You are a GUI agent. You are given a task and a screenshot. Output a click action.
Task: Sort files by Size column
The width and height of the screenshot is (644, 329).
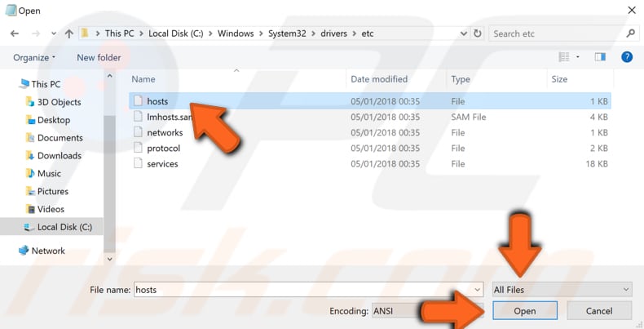[x=559, y=79]
